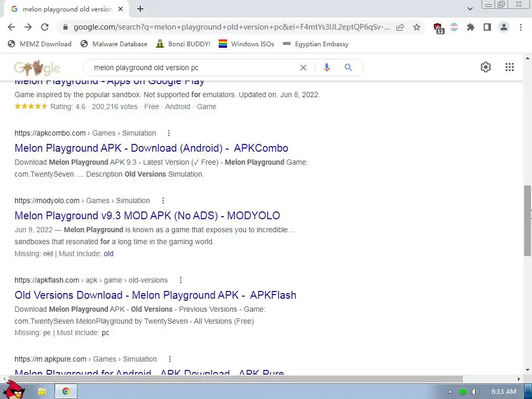Open Melon Playground v9.3 MOD APK MODYOLO
The height and width of the screenshot is (399, 532).
pos(147,216)
